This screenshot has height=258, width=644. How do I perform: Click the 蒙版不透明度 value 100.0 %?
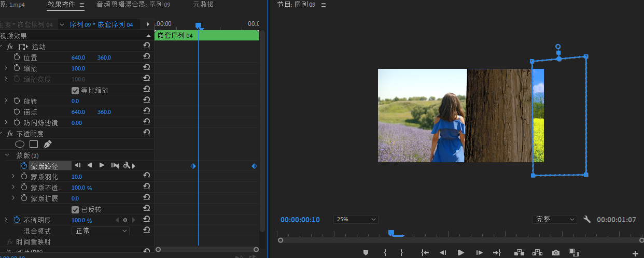pos(81,188)
